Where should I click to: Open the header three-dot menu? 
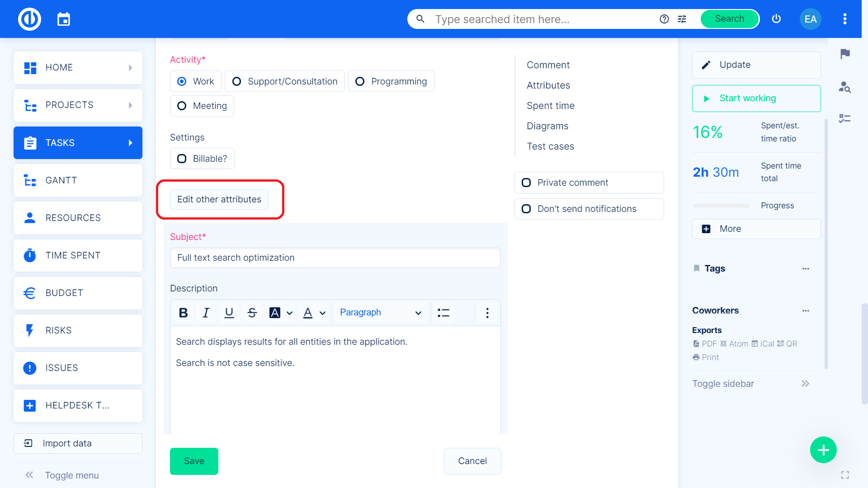[x=844, y=19]
